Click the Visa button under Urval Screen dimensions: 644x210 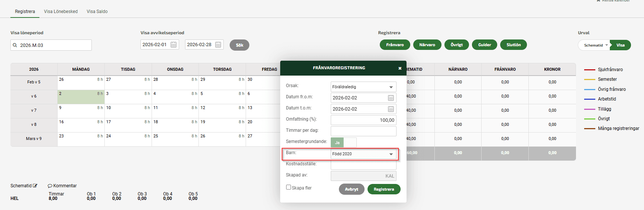[621, 45]
